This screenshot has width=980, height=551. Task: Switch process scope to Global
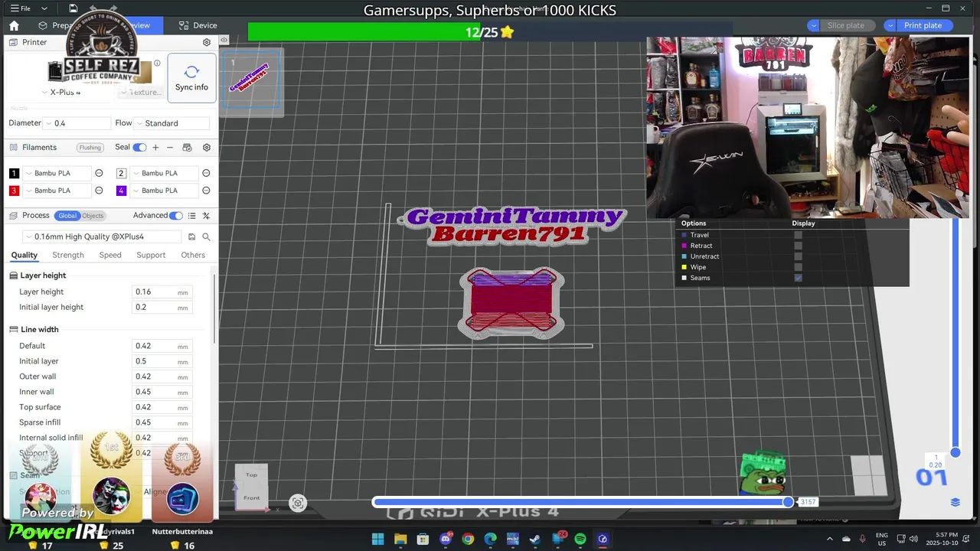(x=67, y=216)
